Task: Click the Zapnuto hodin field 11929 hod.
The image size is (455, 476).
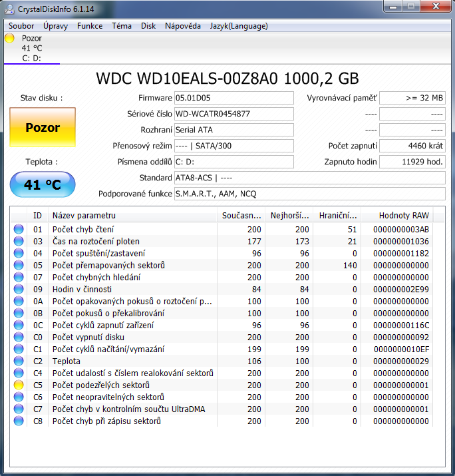Action: [412, 162]
